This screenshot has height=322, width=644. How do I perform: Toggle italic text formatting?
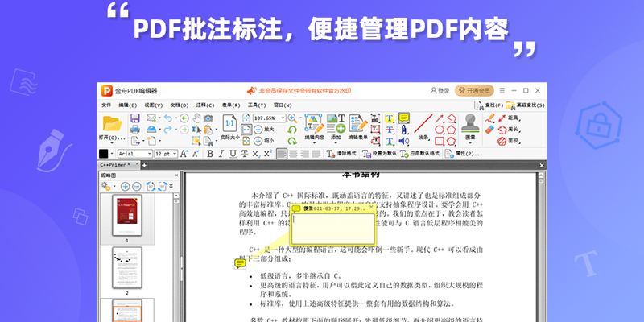pyautogui.click(x=221, y=154)
